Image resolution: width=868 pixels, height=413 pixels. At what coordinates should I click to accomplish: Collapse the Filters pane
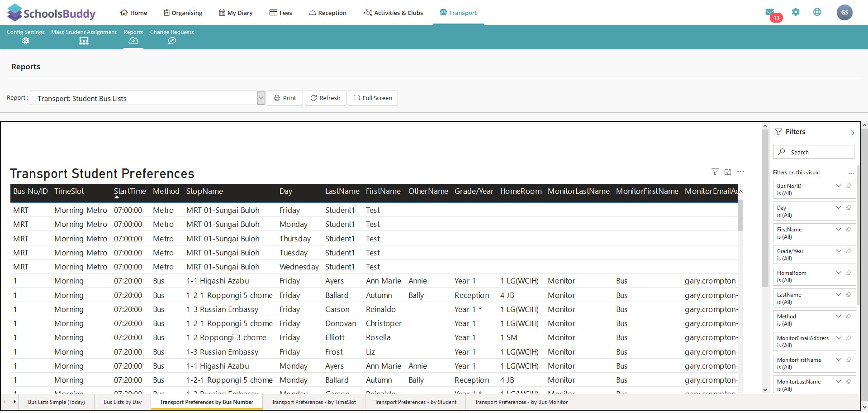(x=852, y=132)
